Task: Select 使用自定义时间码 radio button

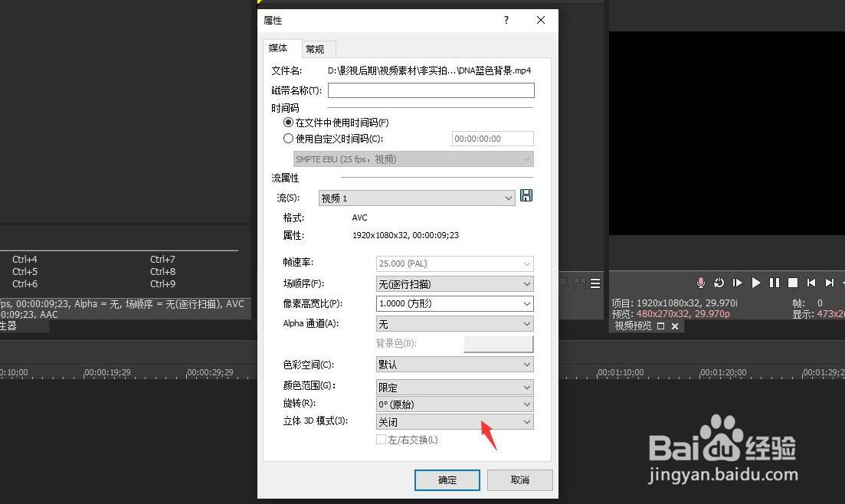Action: (289, 138)
